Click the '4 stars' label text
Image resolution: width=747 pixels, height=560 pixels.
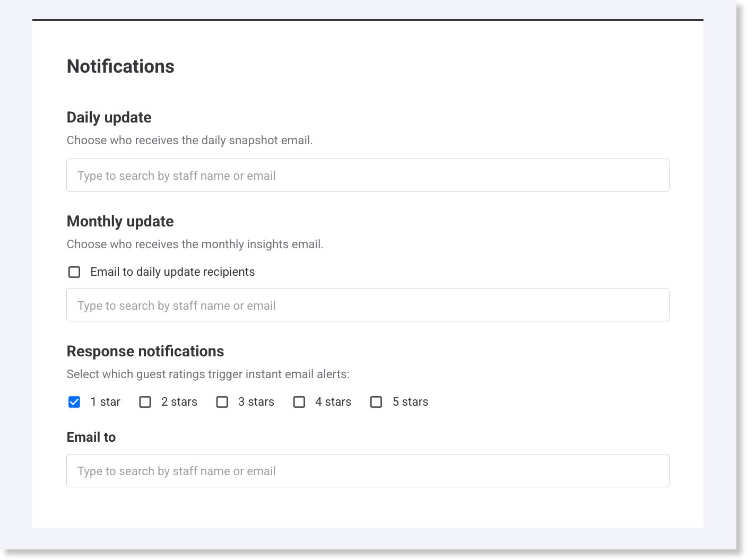click(x=333, y=402)
